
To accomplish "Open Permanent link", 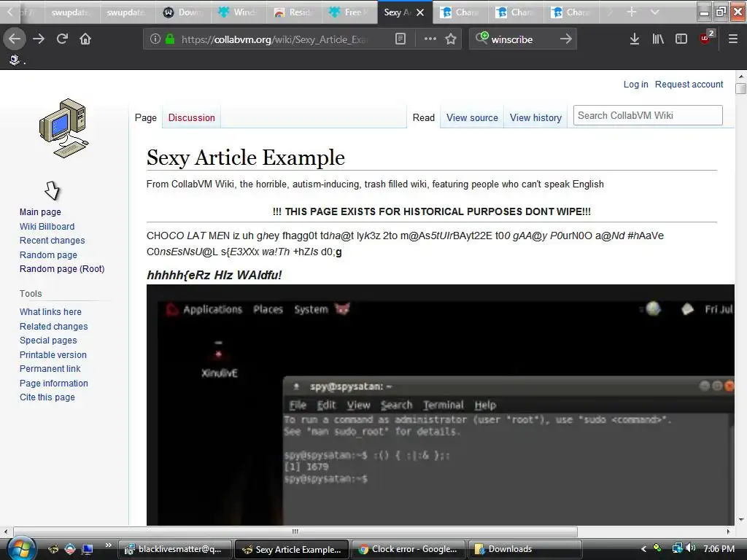I will click(x=50, y=368).
